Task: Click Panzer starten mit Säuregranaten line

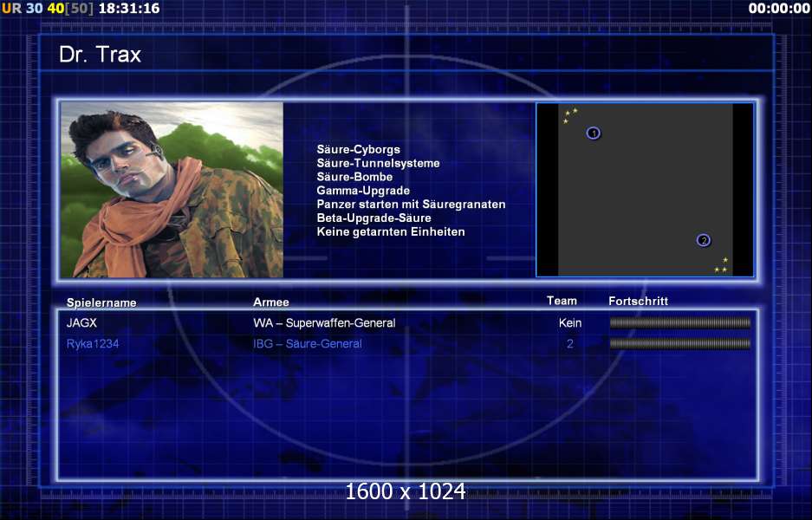Action: click(x=411, y=204)
